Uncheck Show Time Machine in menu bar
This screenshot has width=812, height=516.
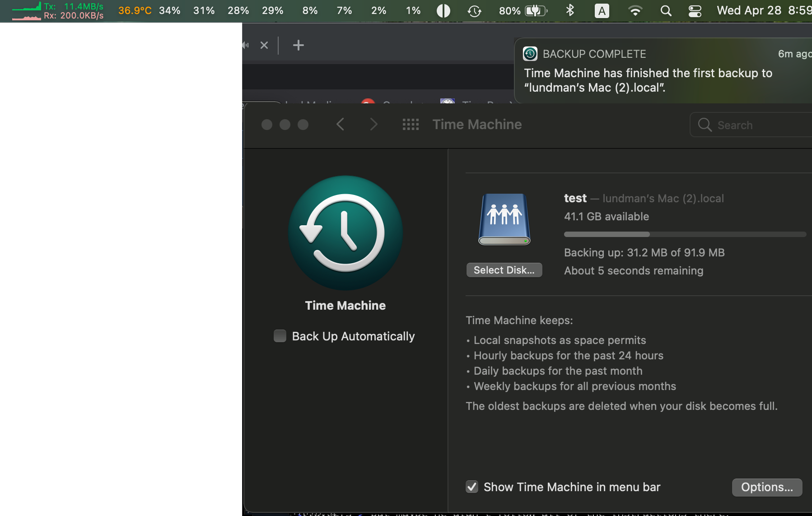[472, 487]
